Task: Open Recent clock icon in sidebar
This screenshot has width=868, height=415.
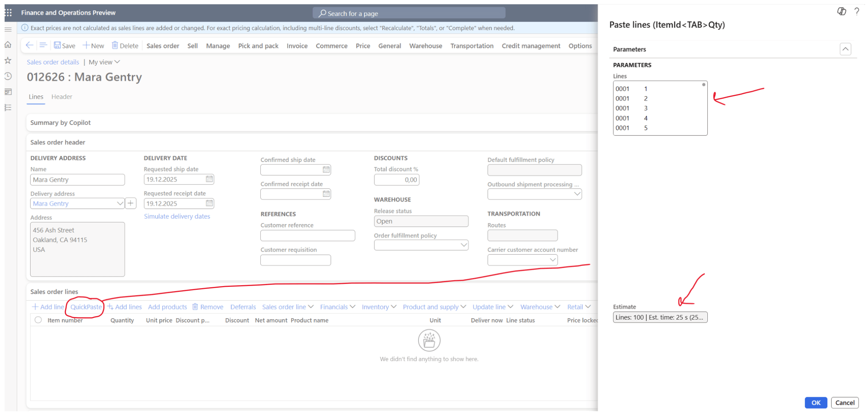Action: [8, 76]
